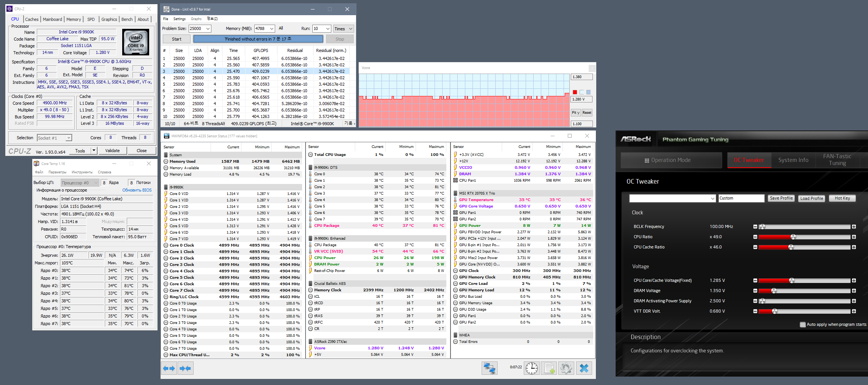
Task: Click HWiNFO blue X close sensors icon
Action: pyautogui.click(x=584, y=368)
